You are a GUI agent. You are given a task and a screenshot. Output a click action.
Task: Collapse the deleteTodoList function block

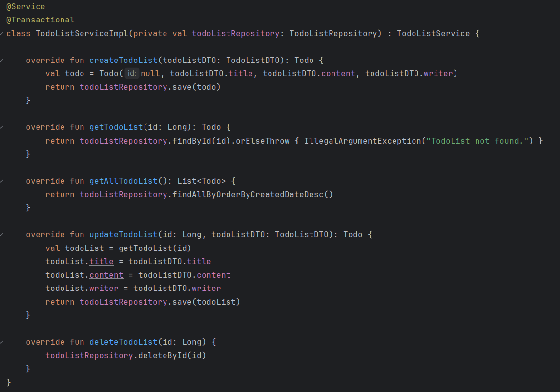pos(2,342)
